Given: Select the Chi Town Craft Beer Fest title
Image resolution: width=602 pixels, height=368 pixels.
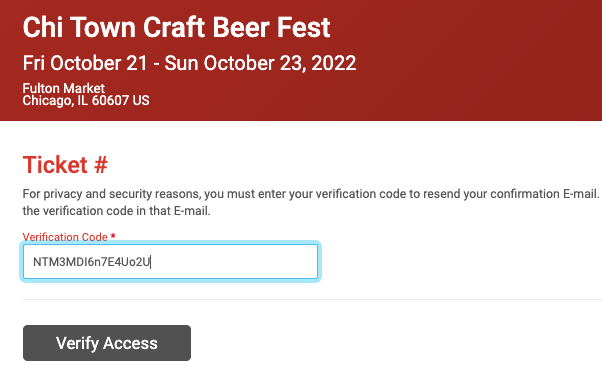Looking at the screenshot, I should click(176, 27).
